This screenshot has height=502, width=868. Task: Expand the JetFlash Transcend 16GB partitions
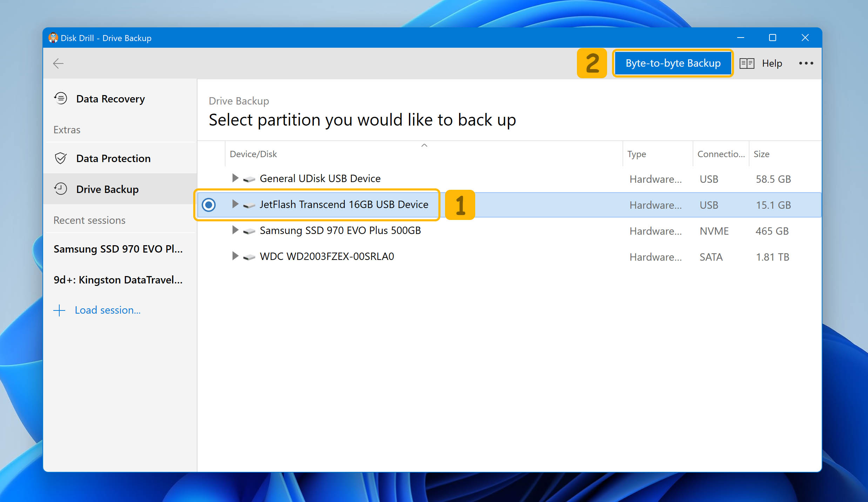coord(235,204)
